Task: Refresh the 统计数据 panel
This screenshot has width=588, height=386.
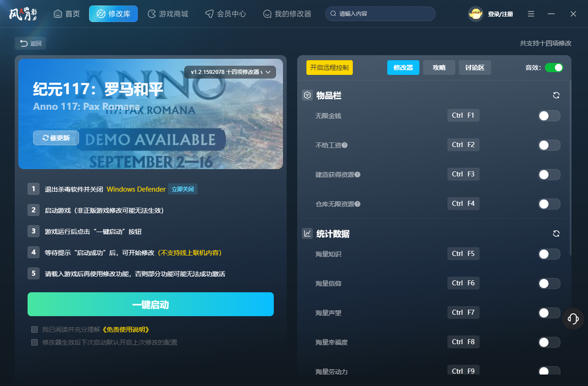Action: click(556, 233)
